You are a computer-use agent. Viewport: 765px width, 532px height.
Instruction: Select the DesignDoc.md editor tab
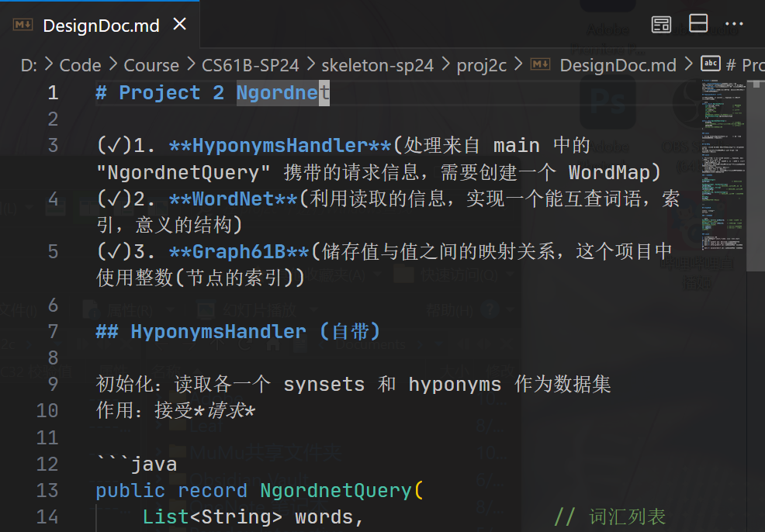click(99, 25)
